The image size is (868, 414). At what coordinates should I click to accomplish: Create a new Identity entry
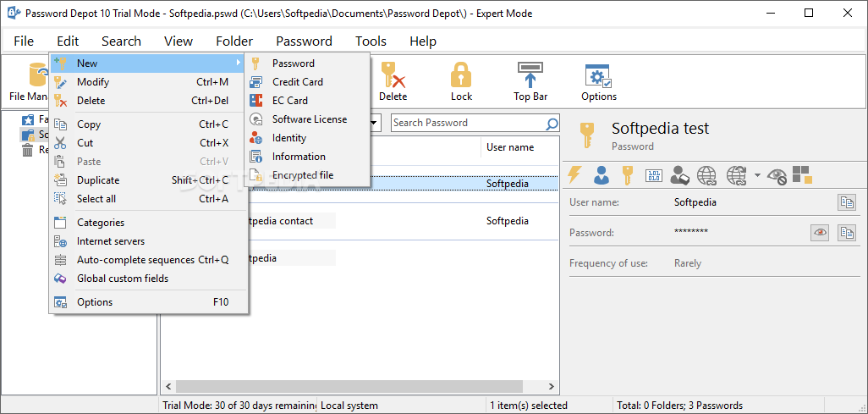[307, 138]
